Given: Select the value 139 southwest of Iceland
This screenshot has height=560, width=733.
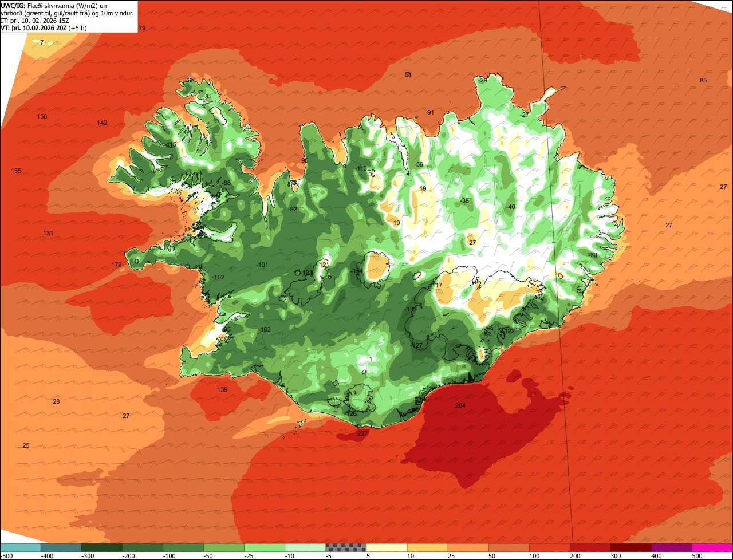Looking at the screenshot, I should click(x=222, y=389).
